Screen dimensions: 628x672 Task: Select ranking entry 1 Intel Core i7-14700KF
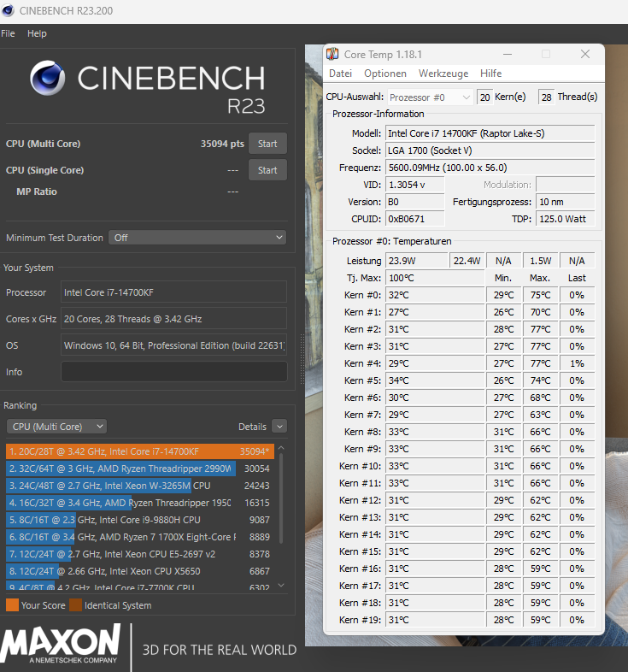tap(140, 451)
